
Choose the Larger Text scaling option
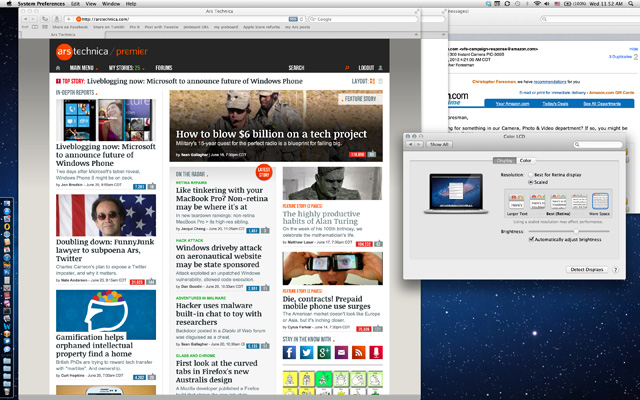pos(516,201)
